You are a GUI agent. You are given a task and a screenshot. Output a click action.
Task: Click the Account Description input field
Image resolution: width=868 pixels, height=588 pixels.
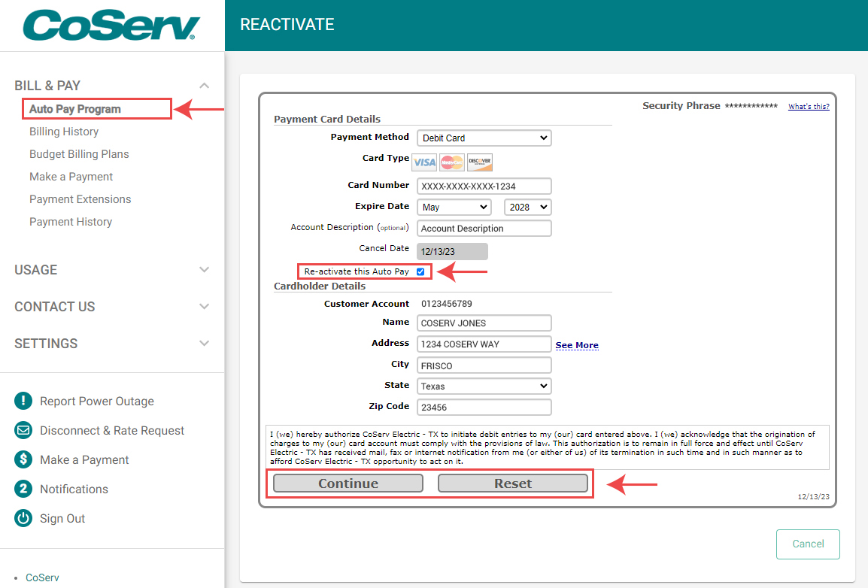[x=484, y=228]
